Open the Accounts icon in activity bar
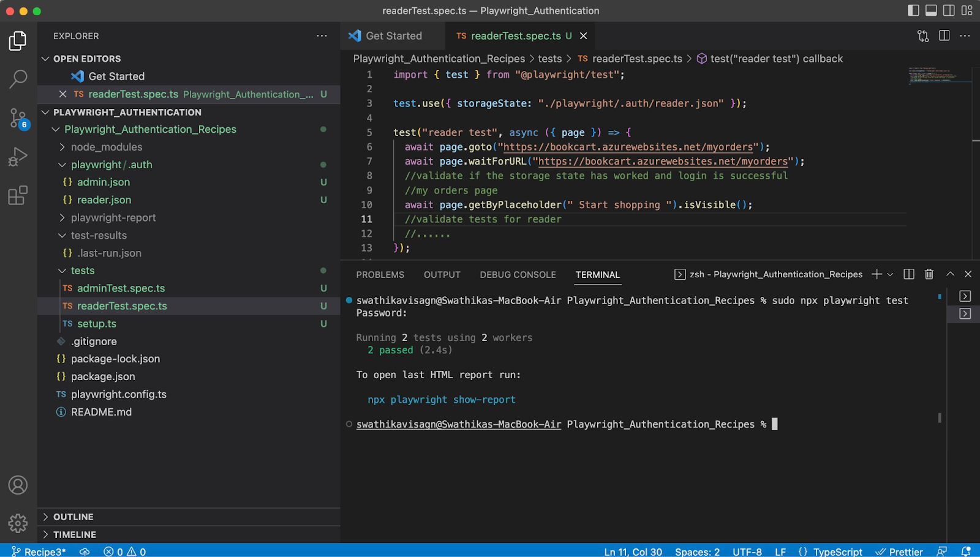Viewport: 980px width, 557px height. tap(18, 485)
